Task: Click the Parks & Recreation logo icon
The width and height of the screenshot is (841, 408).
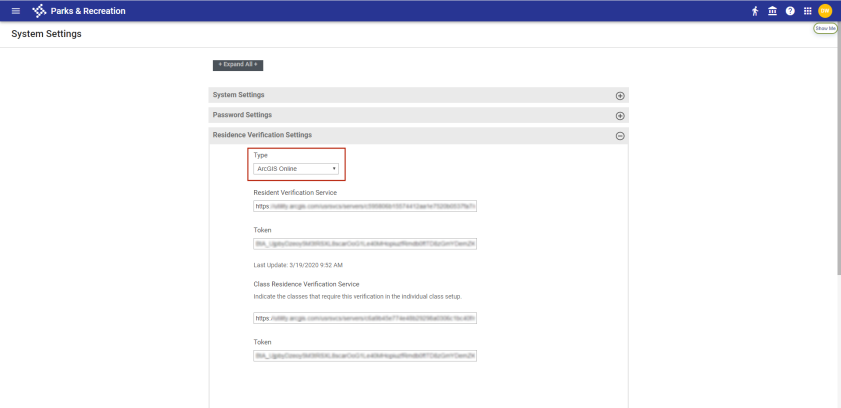Action: pos(39,11)
